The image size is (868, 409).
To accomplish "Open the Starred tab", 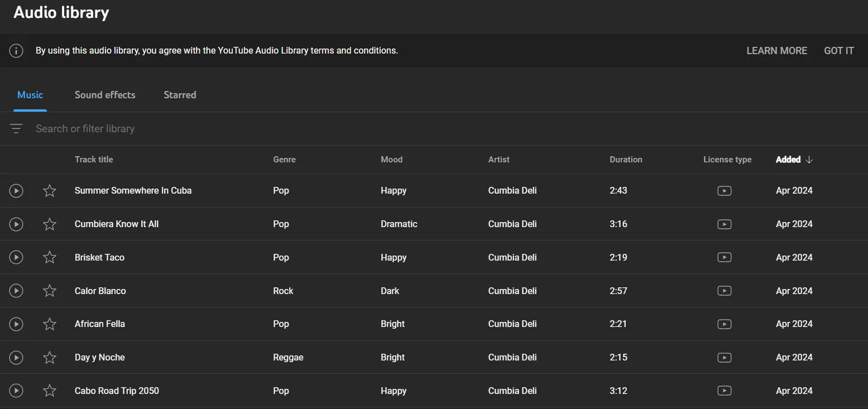I will (180, 95).
